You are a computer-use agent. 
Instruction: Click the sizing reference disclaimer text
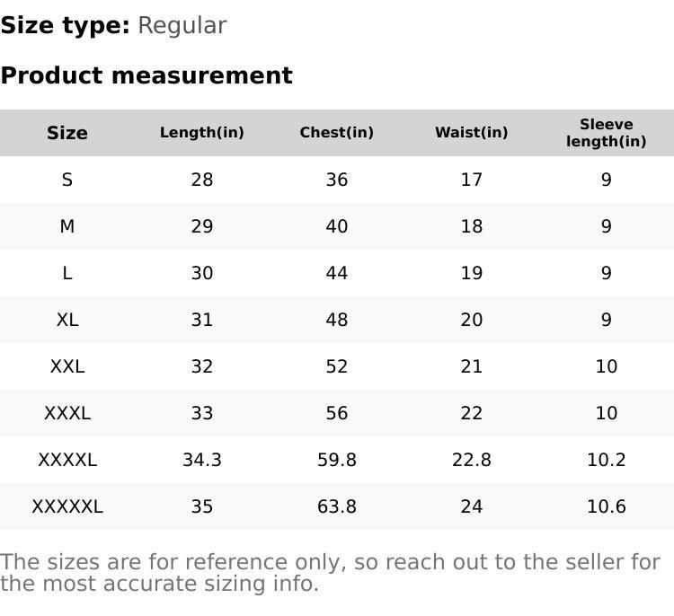point(330,573)
